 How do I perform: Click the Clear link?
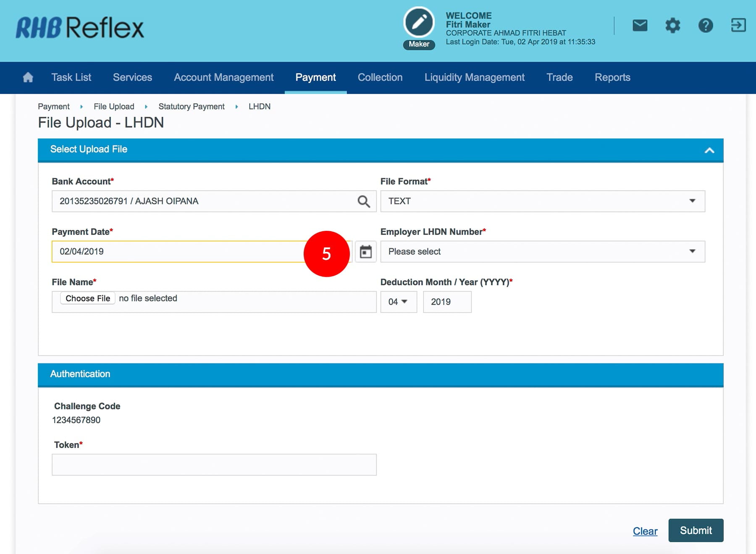tap(645, 531)
